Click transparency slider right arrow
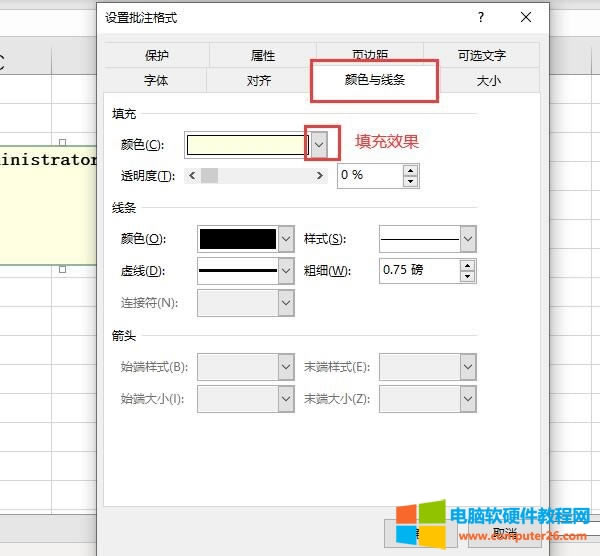Image resolution: width=600 pixels, height=556 pixels. pyautogui.click(x=320, y=175)
